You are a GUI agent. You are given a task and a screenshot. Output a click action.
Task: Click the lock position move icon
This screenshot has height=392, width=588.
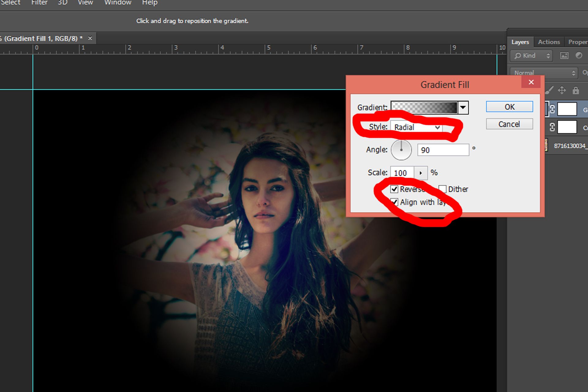coord(562,90)
